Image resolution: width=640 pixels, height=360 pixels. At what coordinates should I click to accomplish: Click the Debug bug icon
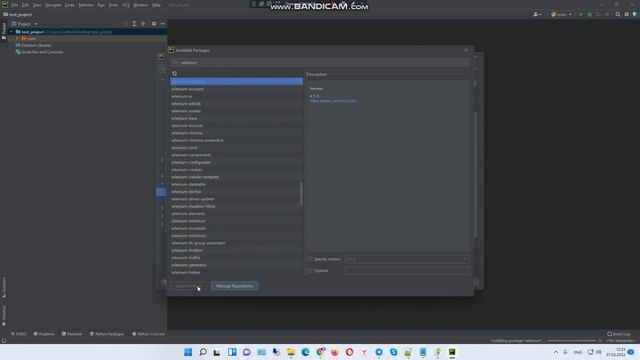point(589,14)
